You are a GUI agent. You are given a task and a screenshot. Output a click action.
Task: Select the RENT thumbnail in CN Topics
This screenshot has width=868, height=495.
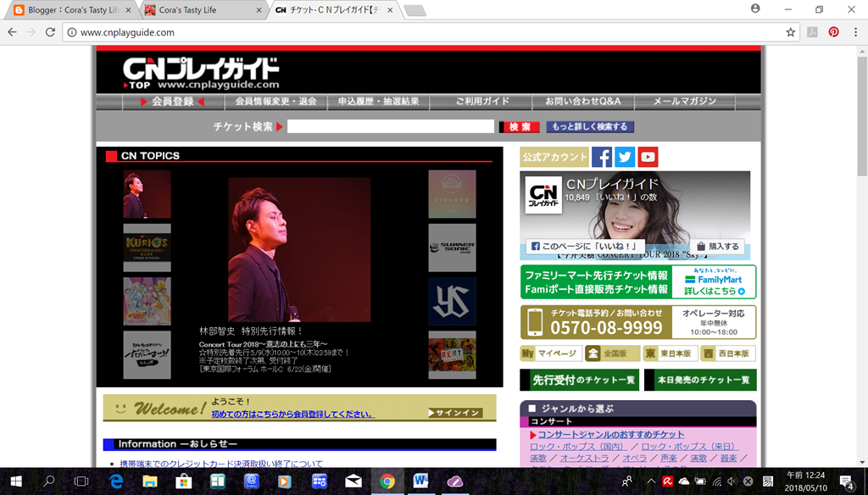pos(452,355)
